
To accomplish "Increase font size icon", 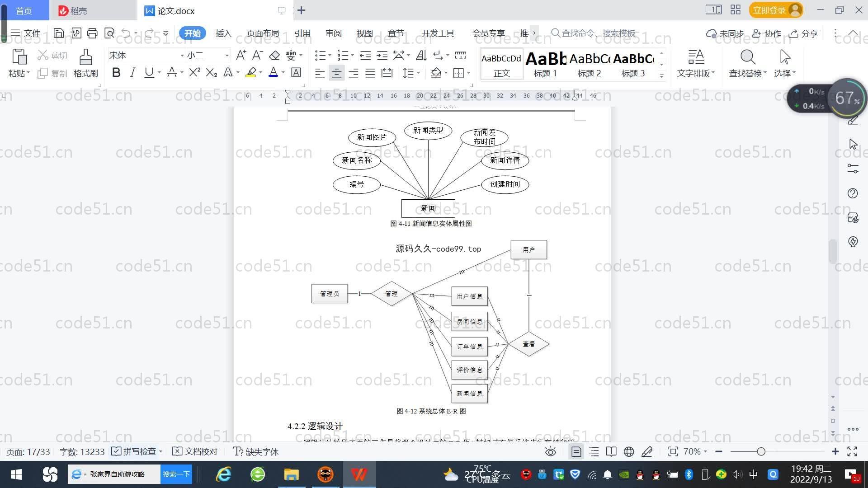I will click(x=241, y=55).
